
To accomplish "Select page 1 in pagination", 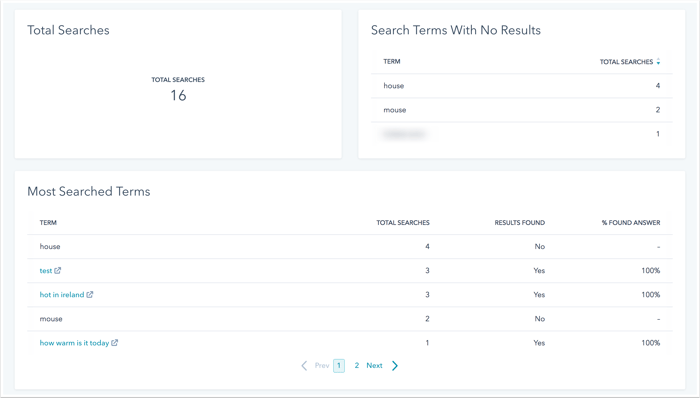I will click(339, 365).
